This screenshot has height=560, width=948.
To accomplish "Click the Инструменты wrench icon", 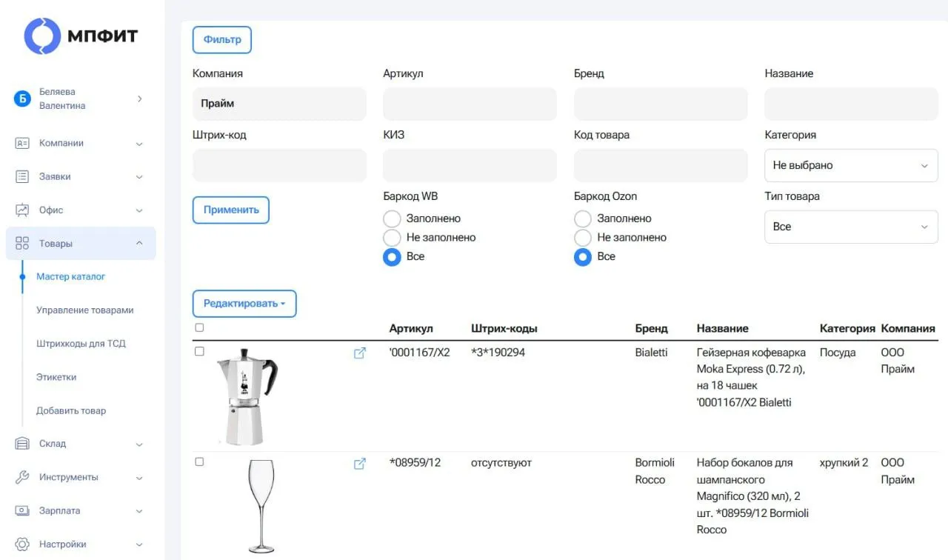I will point(22,477).
